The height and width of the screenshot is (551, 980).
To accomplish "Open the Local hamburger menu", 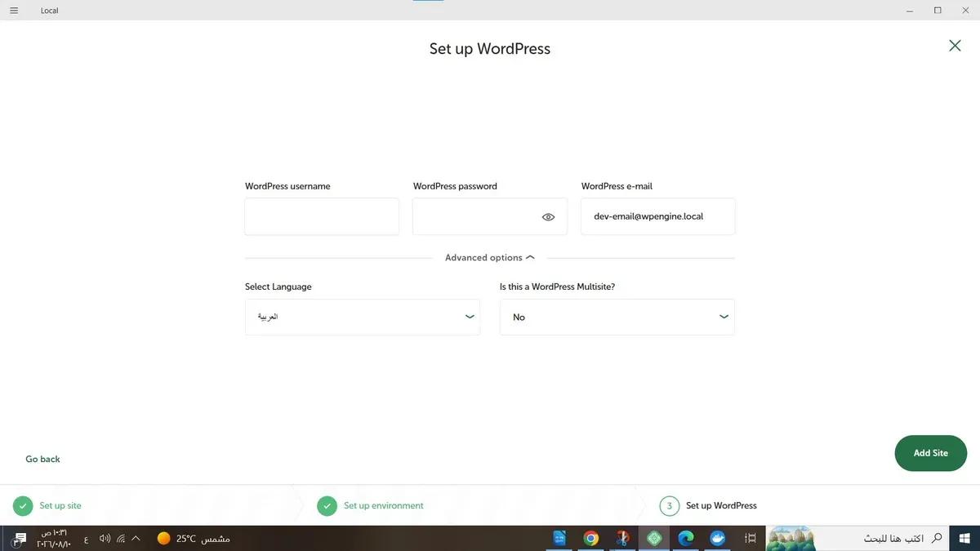I will (14, 11).
